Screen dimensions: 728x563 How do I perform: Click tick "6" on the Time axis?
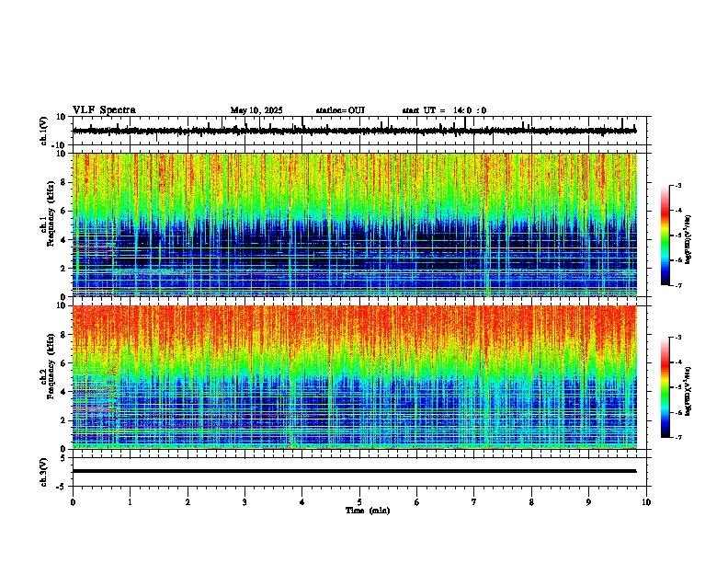(417, 502)
